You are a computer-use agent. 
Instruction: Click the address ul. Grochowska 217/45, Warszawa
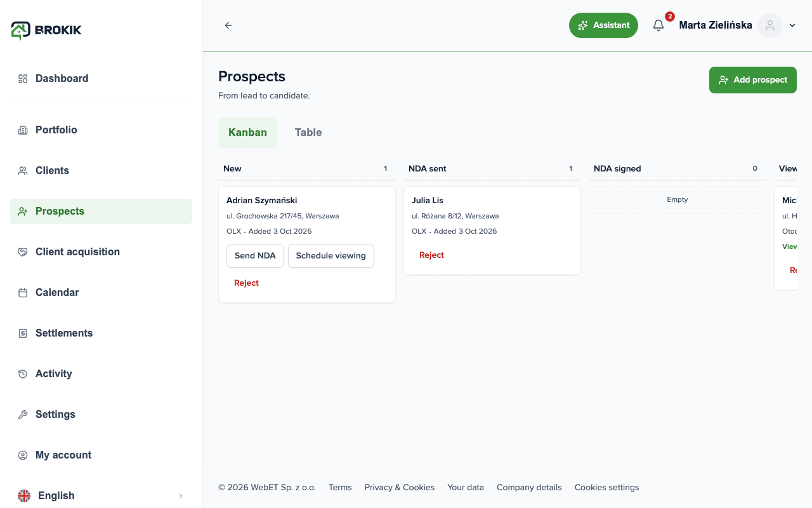pyautogui.click(x=283, y=216)
